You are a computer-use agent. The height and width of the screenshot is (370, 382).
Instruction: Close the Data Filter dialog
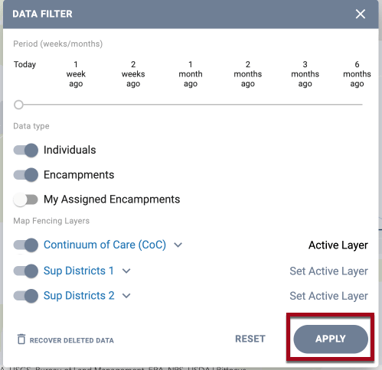(360, 14)
